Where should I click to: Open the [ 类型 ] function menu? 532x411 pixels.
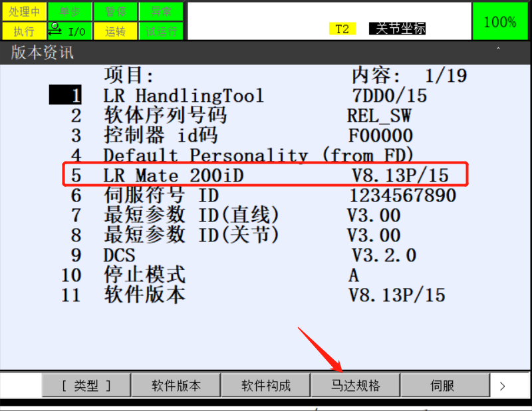point(86,385)
